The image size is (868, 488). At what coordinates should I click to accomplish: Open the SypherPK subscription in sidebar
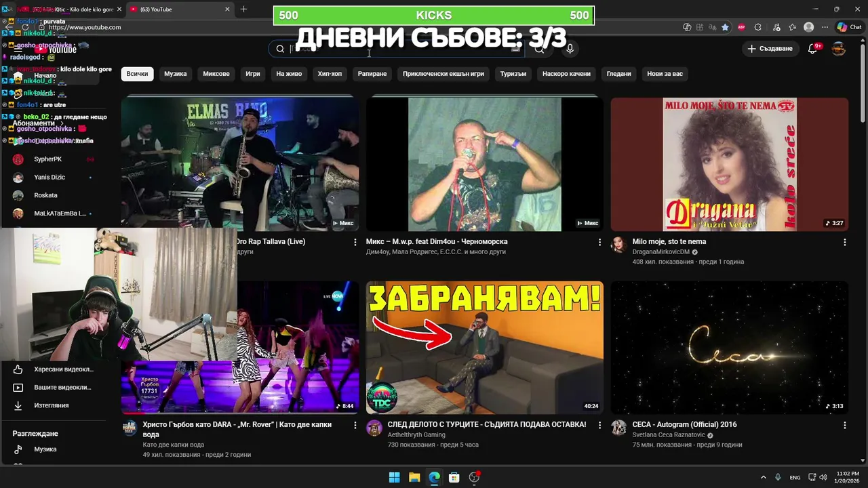click(56, 159)
